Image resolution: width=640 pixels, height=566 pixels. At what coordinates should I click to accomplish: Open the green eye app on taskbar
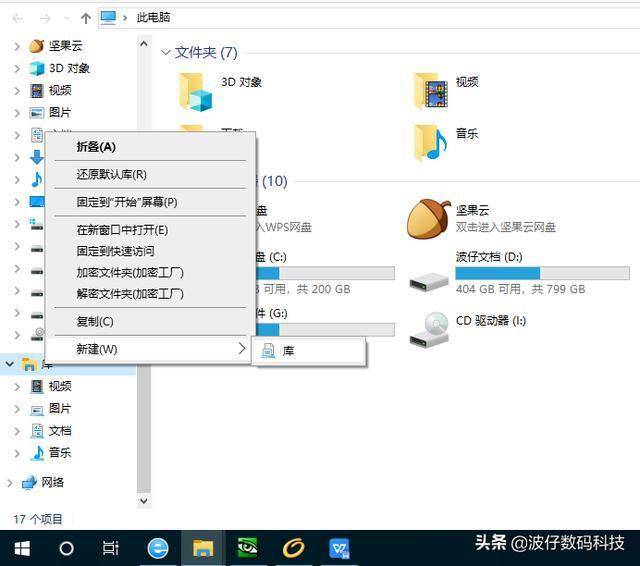click(x=248, y=548)
